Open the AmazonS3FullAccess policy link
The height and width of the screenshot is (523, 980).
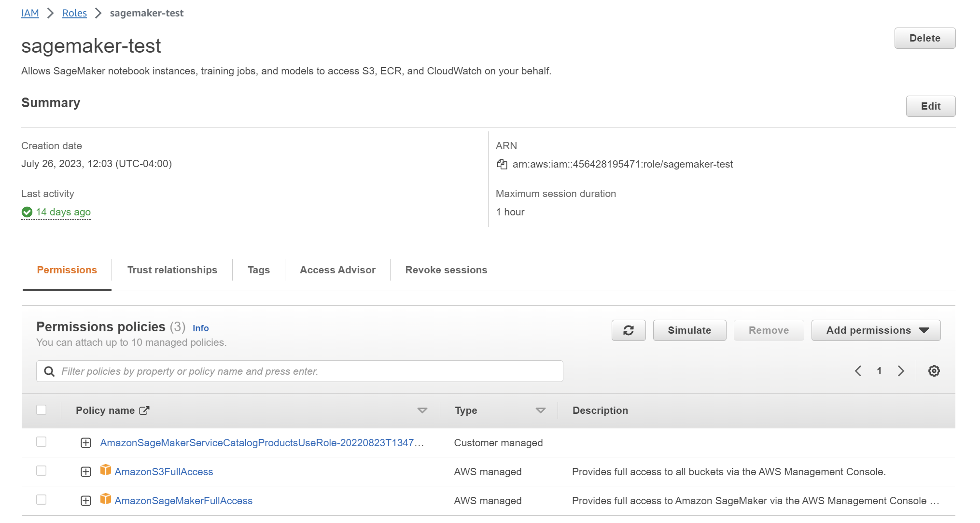click(x=164, y=472)
